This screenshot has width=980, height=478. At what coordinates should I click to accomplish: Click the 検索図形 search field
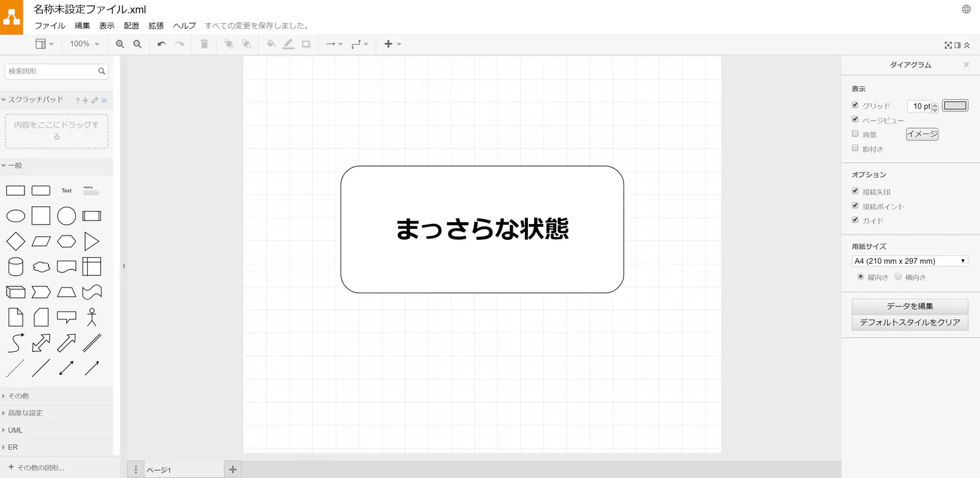(56, 72)
